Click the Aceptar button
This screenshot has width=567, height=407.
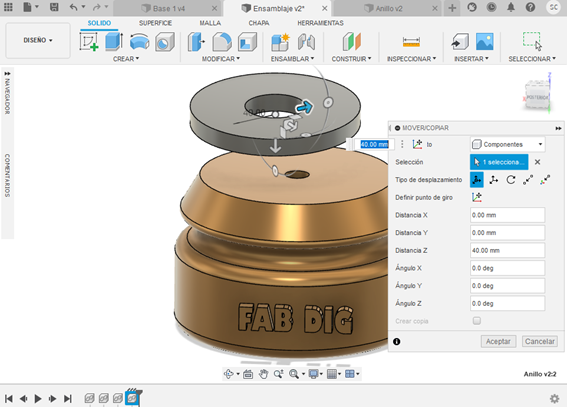498,341
